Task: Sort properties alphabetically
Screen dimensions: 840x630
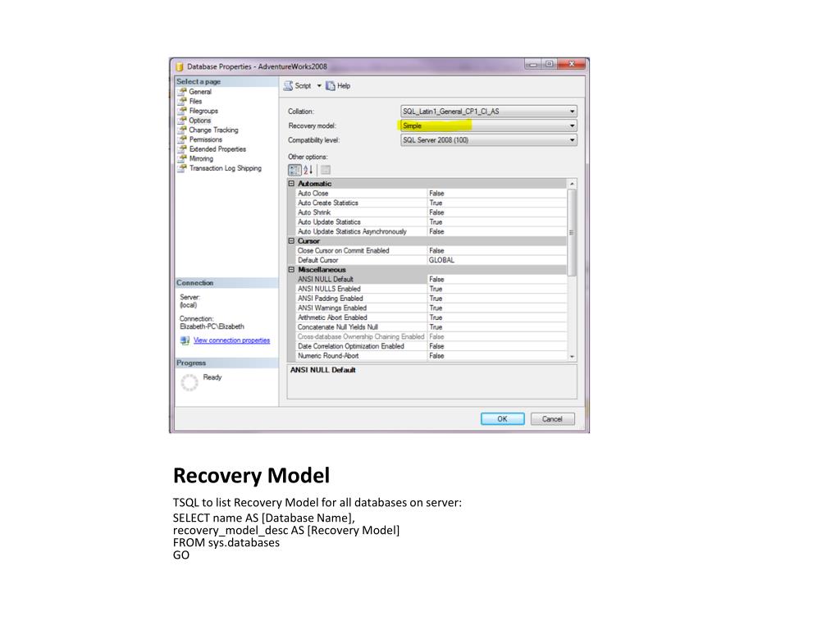Action: click(308, 170)
